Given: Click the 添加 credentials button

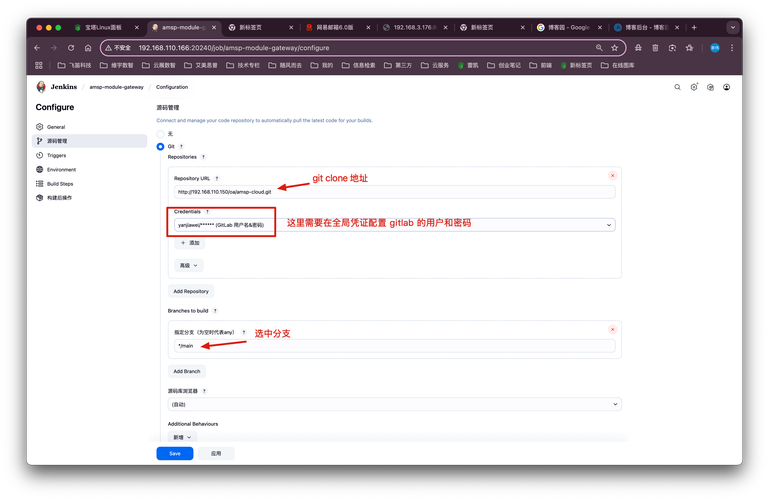Looking at the screenshot, I should coord(189,243).
